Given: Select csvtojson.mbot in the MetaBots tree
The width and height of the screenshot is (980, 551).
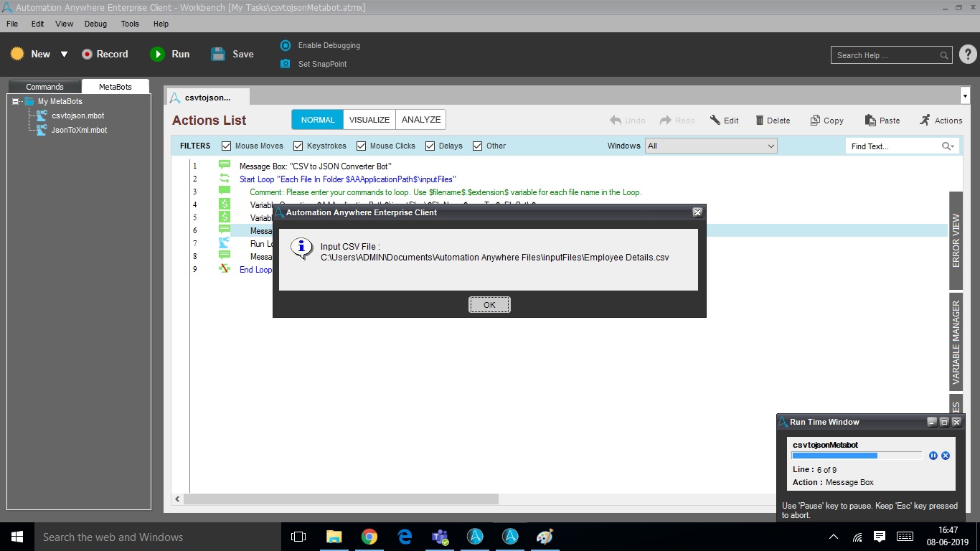Looking at the screenshot, I should click(x=77, y=116).
